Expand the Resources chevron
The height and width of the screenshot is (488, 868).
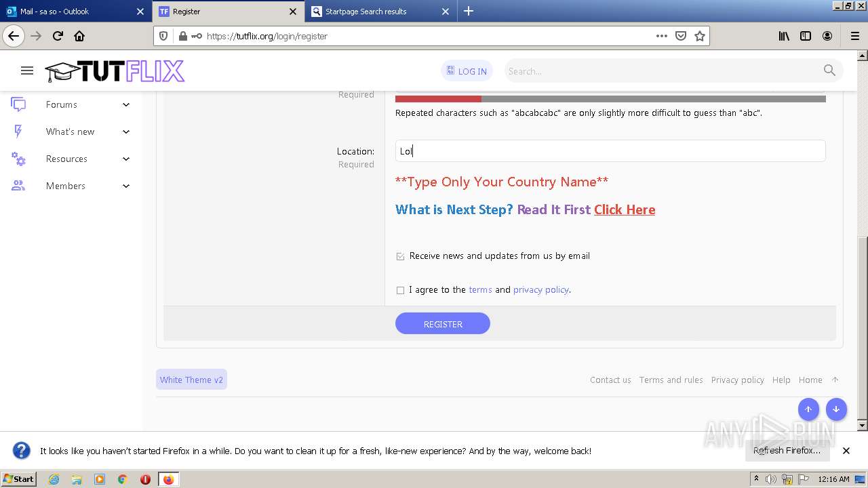point(126,159)
